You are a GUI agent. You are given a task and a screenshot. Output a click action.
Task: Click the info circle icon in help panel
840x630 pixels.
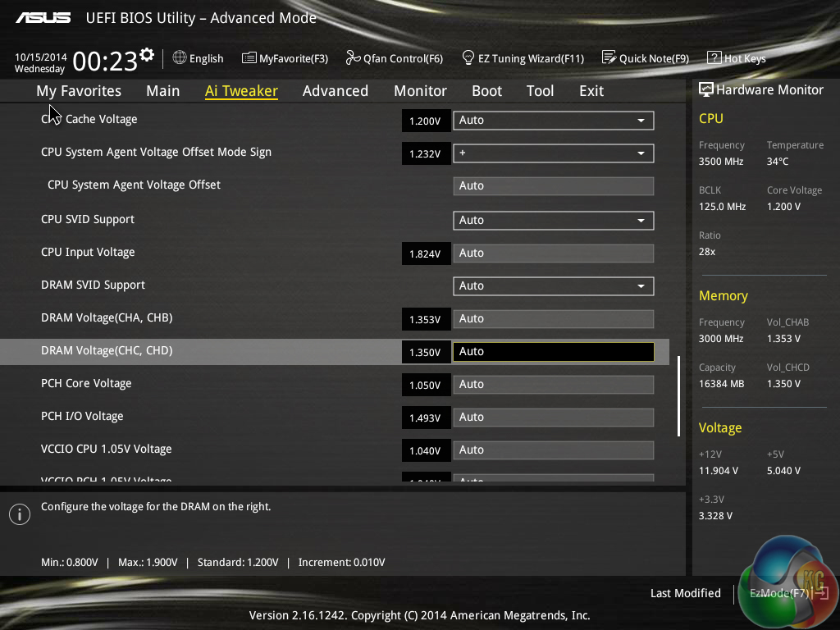20,514
